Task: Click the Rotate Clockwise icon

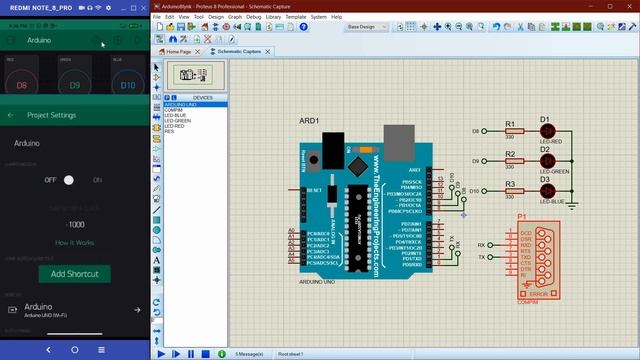Action: [157, 302]
